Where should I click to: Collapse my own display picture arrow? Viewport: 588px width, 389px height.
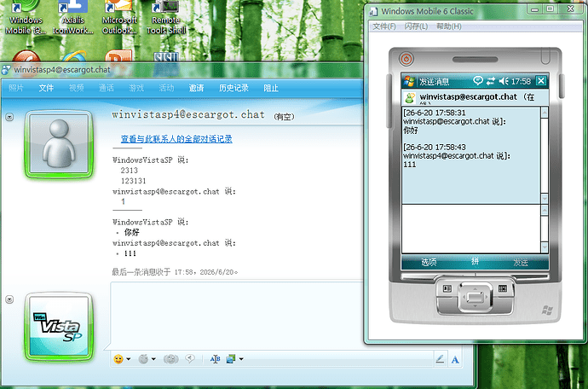pos(9,299)
